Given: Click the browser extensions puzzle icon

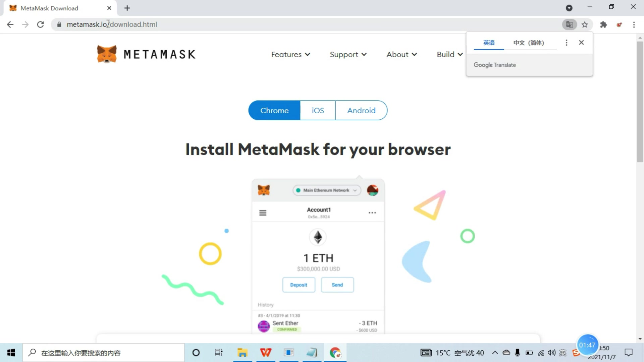Looking at the screenshot, I should point(603,24).
